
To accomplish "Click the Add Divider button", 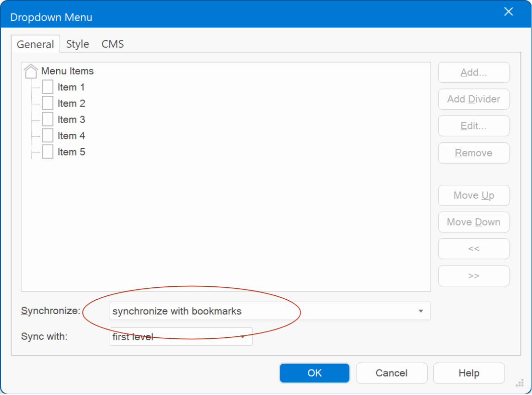I will tap(473, 99).
